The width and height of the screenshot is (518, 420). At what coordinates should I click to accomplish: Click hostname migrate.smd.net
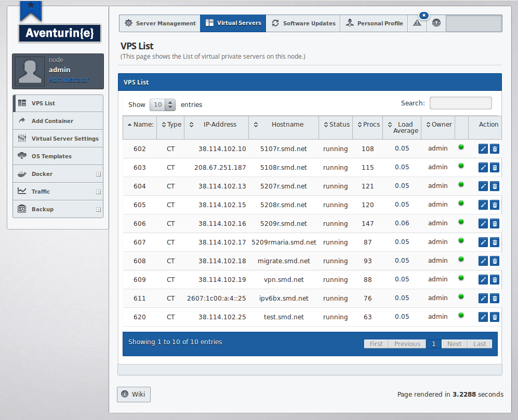tap(284, 261)
